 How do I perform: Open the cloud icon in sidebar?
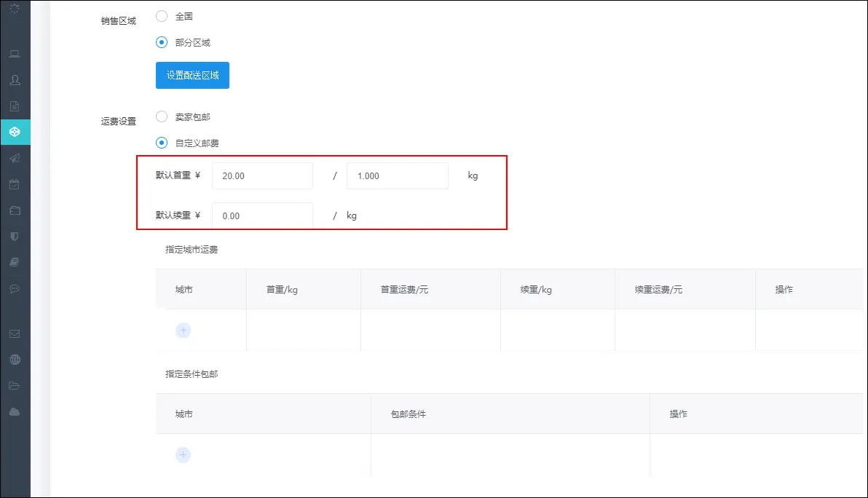(x=15, y=412)
